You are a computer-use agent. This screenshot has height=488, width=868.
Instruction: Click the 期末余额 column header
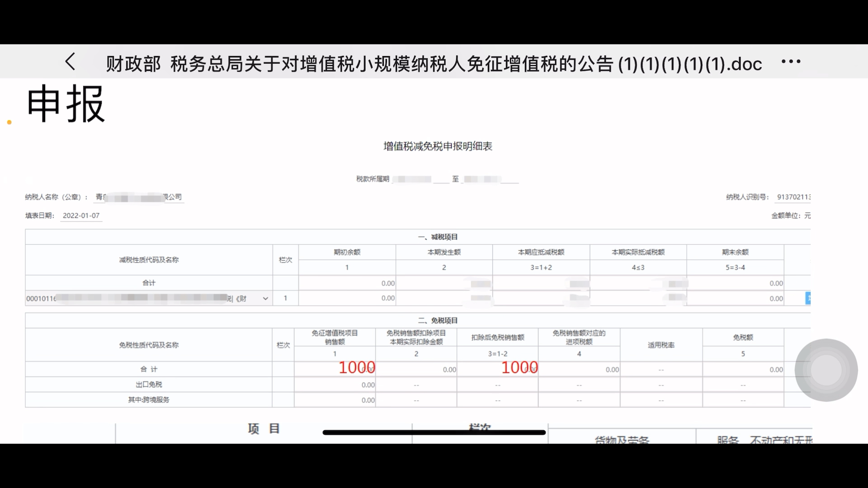tap(735, 252)
